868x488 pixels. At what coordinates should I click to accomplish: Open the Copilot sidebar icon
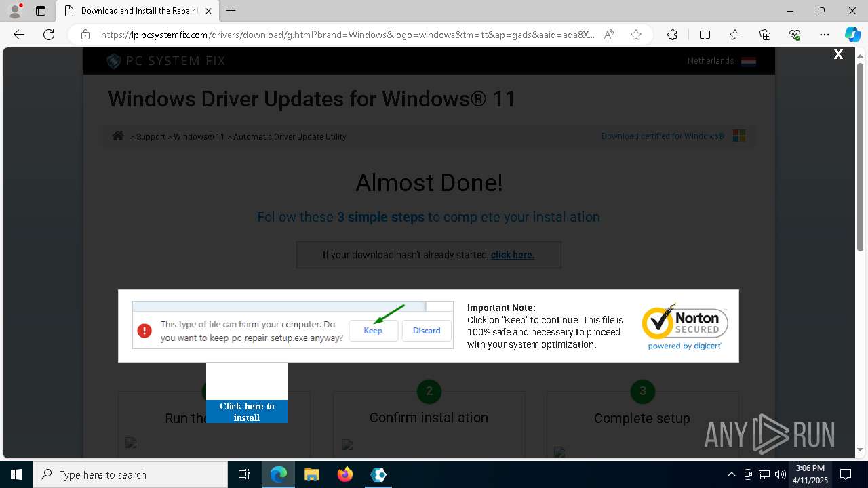click(852, 35)
